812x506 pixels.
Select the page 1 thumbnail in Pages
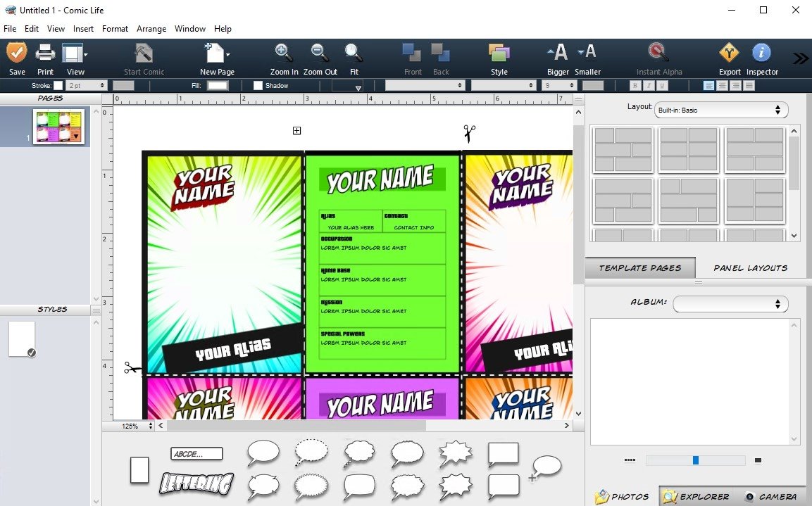coord(58,126)
